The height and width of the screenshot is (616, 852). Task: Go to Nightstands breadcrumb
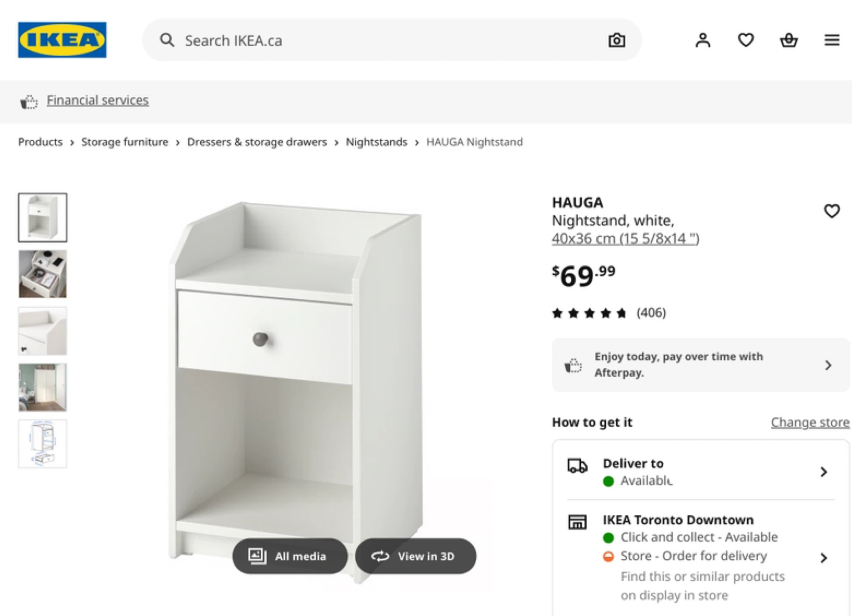[376, 142]
